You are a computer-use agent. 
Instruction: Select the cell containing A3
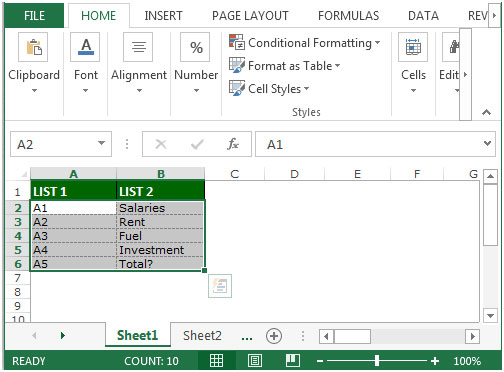73,236
